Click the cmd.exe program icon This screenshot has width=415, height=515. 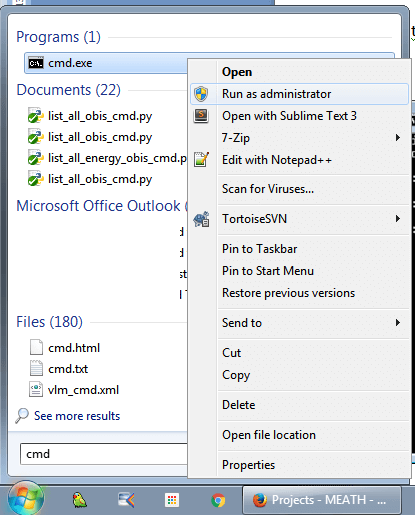point(36,63)
